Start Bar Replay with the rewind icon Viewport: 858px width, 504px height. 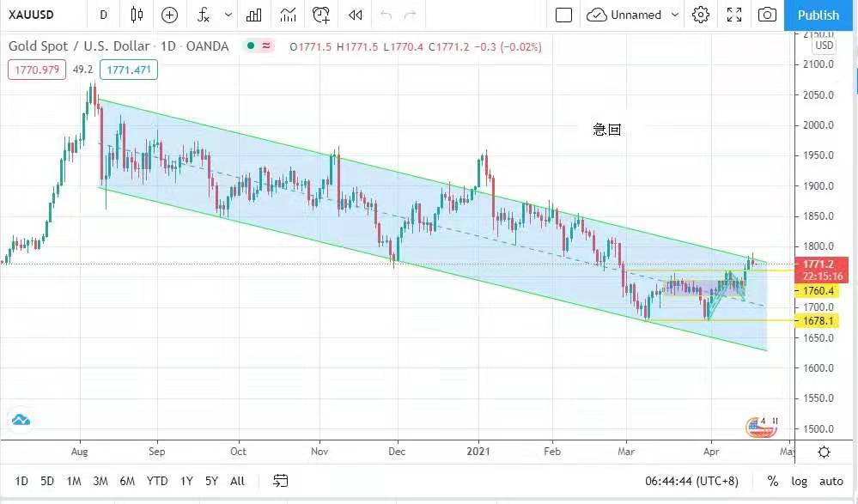click(355, 15)
